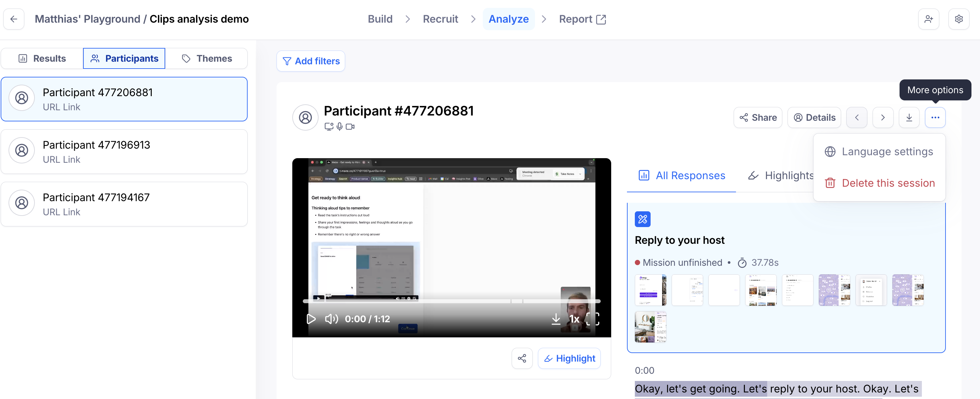Play the session video
This screenshot has width=980, height=399.
[x=311, y=319]
